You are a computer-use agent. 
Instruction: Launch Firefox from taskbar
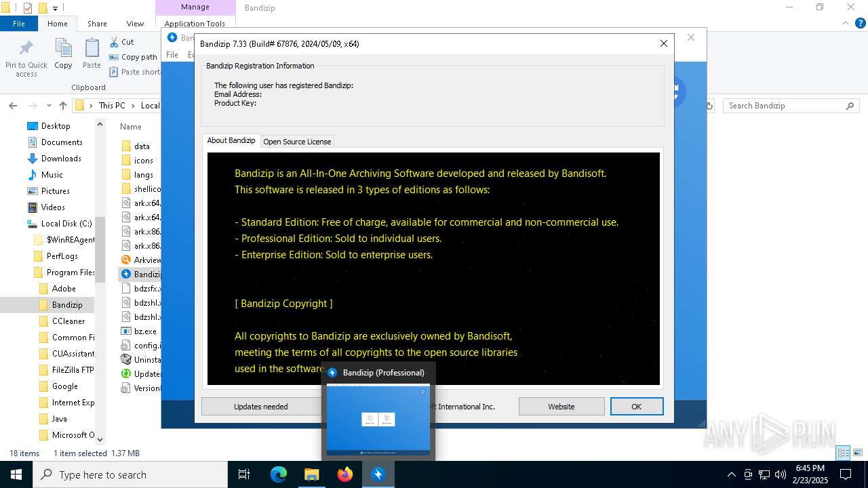(345, 474)
